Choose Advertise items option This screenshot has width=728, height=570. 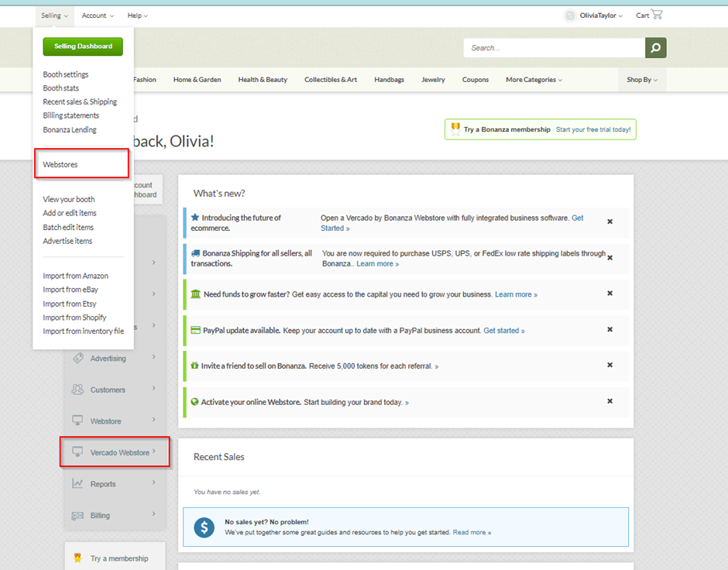[67, 241]
